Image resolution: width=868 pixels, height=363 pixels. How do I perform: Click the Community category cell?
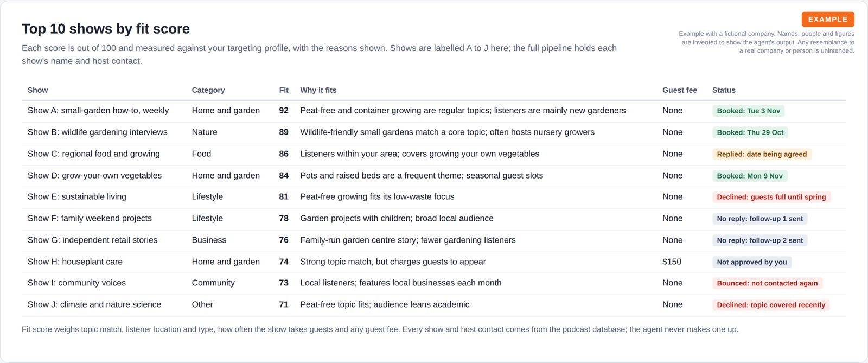tap(213, 283)
